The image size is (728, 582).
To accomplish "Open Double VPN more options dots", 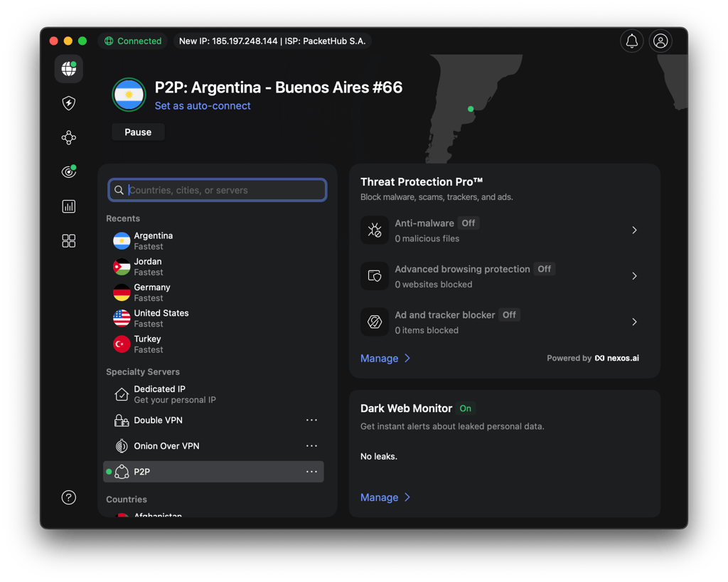I will tap(311, 420).
